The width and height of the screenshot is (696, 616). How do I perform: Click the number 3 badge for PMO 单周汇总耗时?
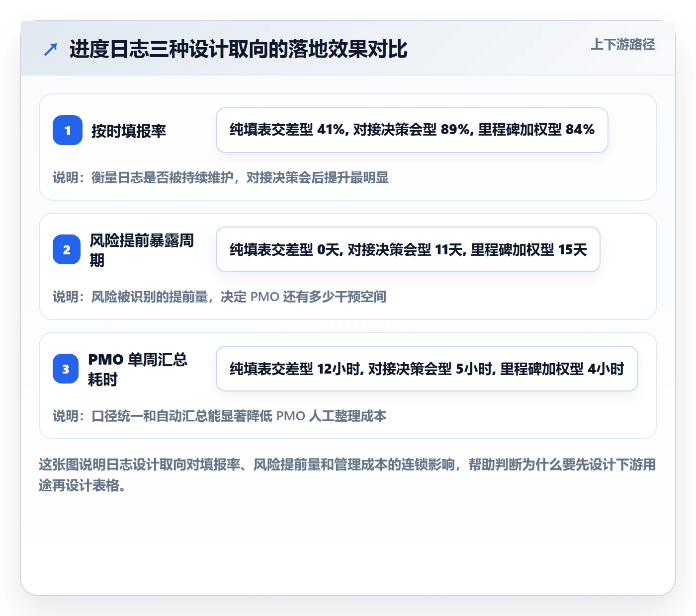click(x=66, y=369)
